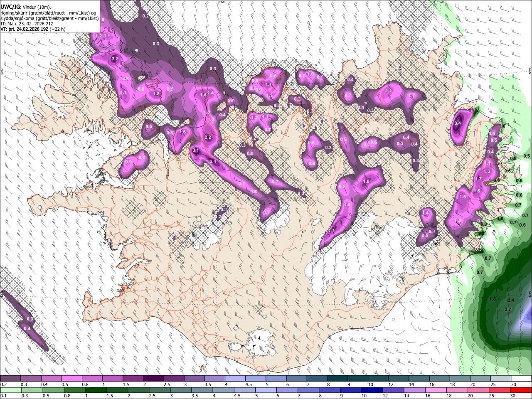
Task: Select the light purple rain swatch at 14
Action: point(414,390)
